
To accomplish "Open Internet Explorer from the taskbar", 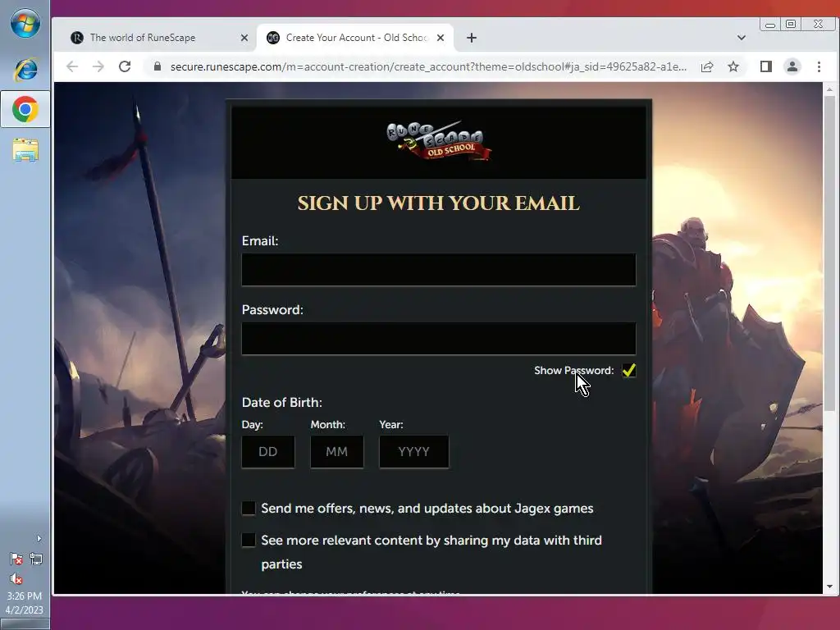I will pyautogui.click(x=25, y=69).
